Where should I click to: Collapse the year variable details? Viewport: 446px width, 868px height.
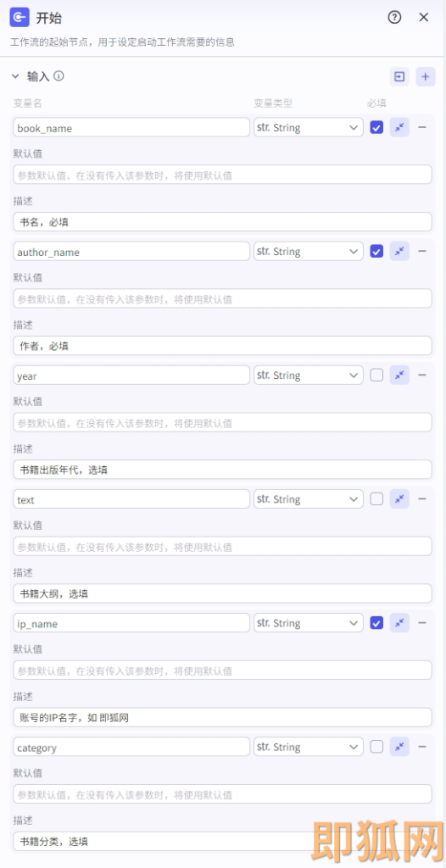click(x=399, y=376)
